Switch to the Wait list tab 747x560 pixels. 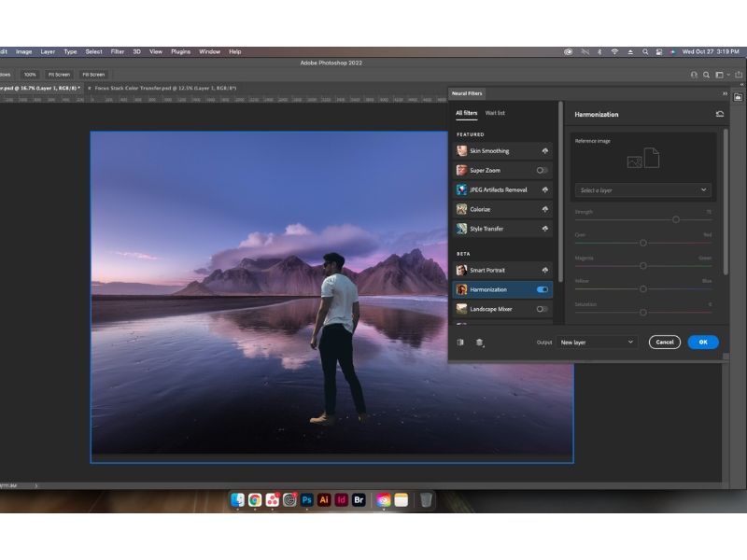[495, 112]
